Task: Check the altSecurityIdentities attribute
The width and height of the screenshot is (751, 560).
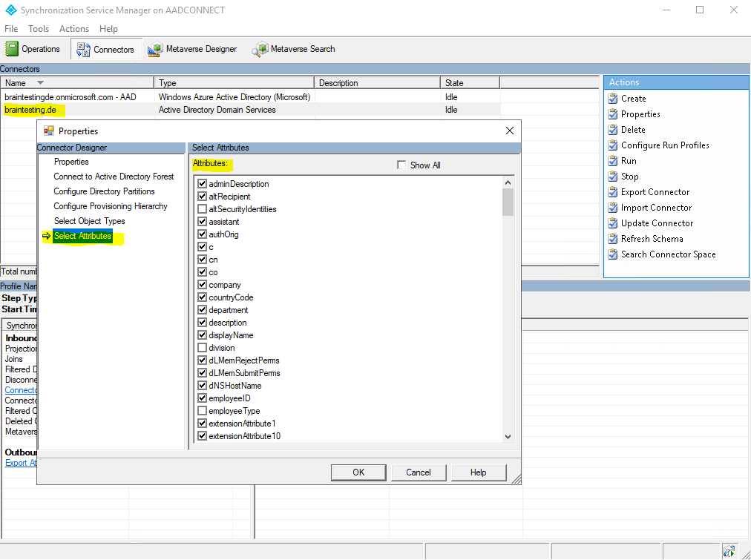Action: 202,209
